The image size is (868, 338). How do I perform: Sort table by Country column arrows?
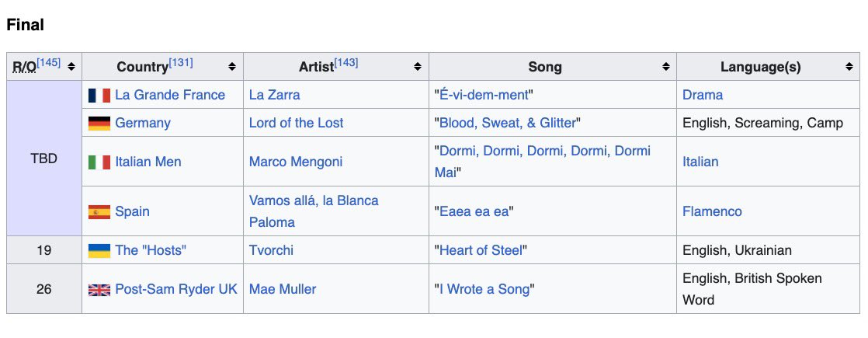(x=232, y=67)
